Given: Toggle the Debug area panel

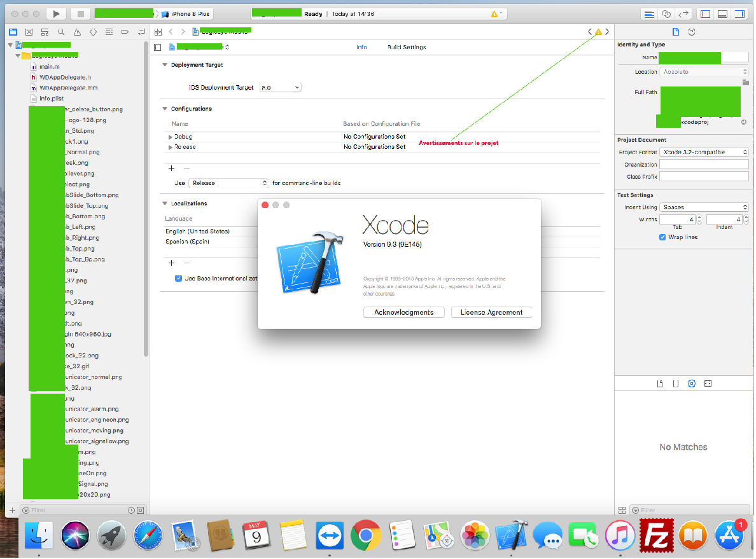Looking at the screenshot, I should click(x=722, y=14).
